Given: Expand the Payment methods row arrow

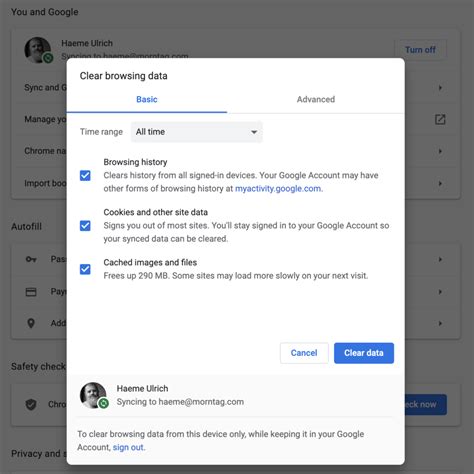Looking at the screenshot, I should tap(440, 292).
